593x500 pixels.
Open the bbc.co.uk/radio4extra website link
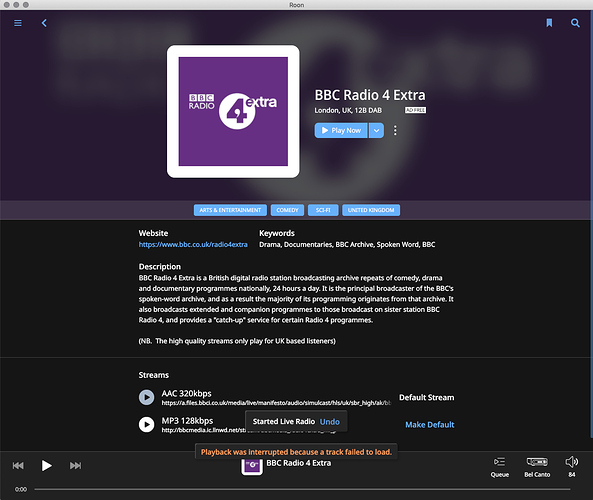[193, 244]
